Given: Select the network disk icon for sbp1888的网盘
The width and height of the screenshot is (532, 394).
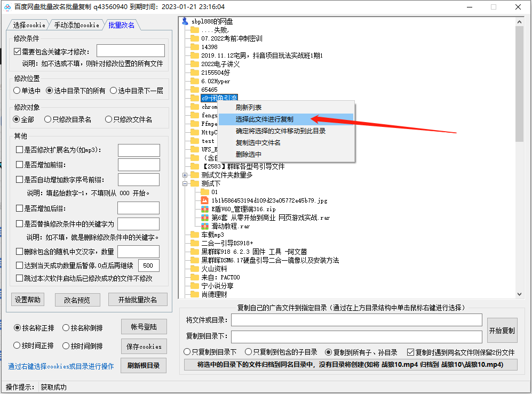Looking at the screenshot, I should tap(184, 21).
